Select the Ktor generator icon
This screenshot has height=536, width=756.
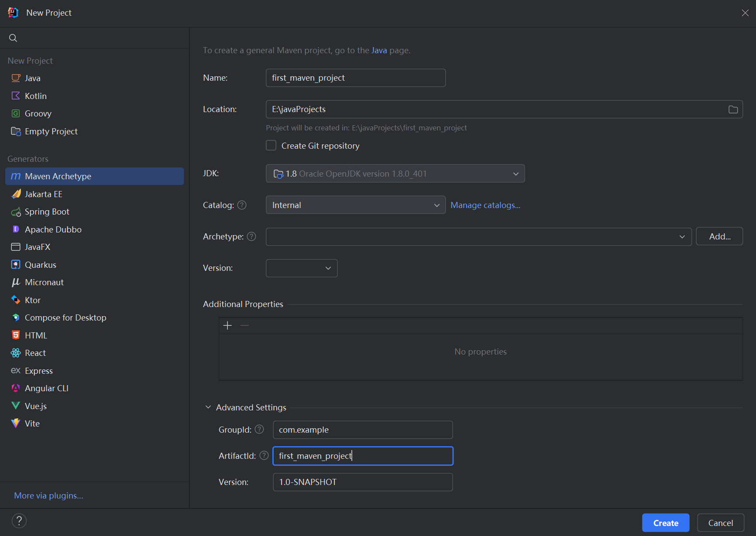pos(16,300)
